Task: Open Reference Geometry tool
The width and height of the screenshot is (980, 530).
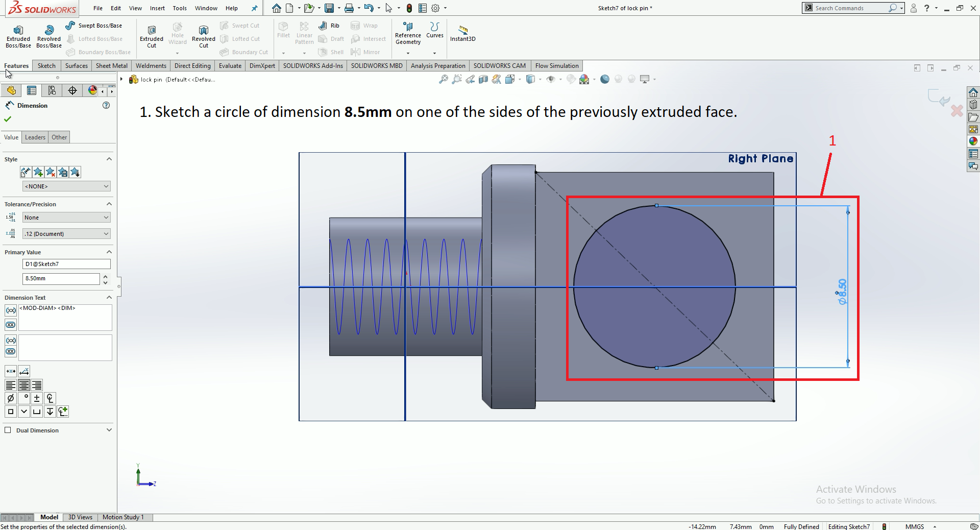Action: click(408, 34)
